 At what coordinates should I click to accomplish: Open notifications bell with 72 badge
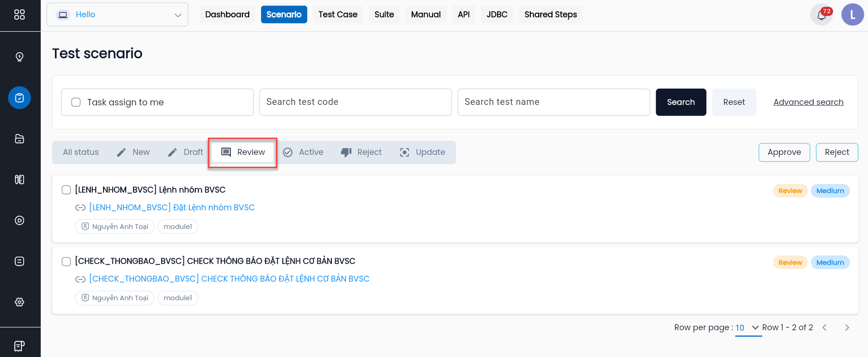pos(821,15)
